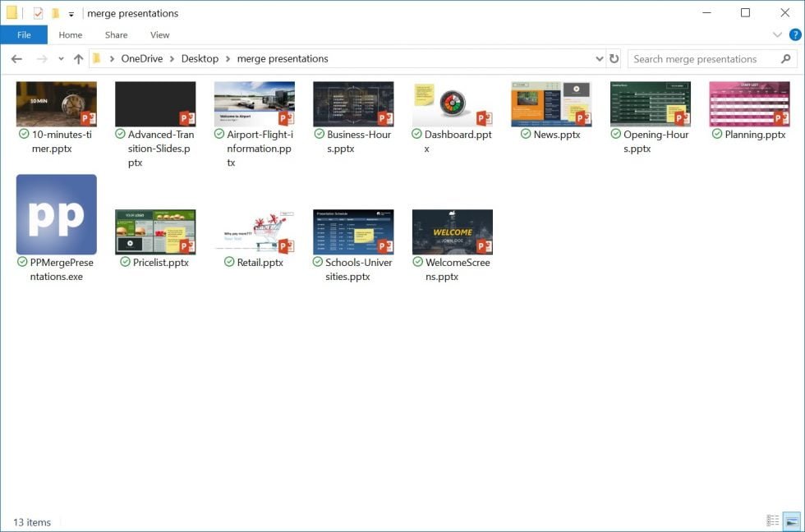Open the address bar history dropdown
This screenshot has height=532, width=805.
tap(599, 59)
